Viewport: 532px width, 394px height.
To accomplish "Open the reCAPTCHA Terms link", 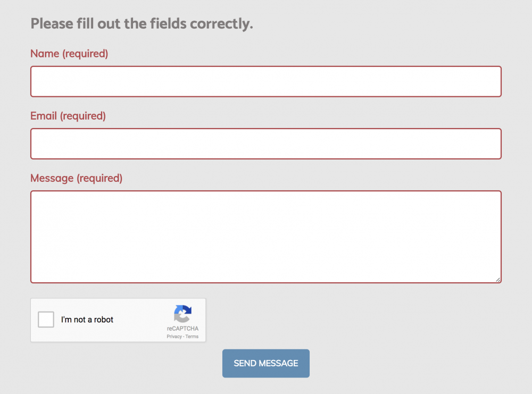I will click(x=192, y=337).
